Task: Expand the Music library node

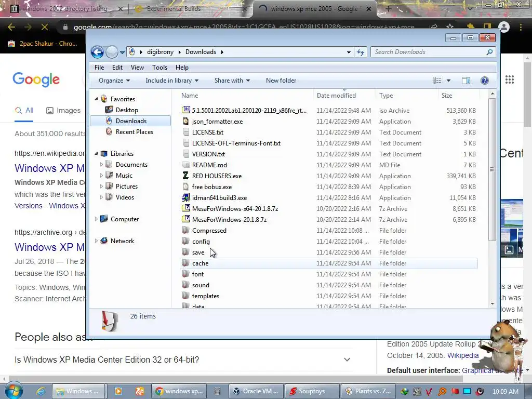Action: click(x=101, y=176)
